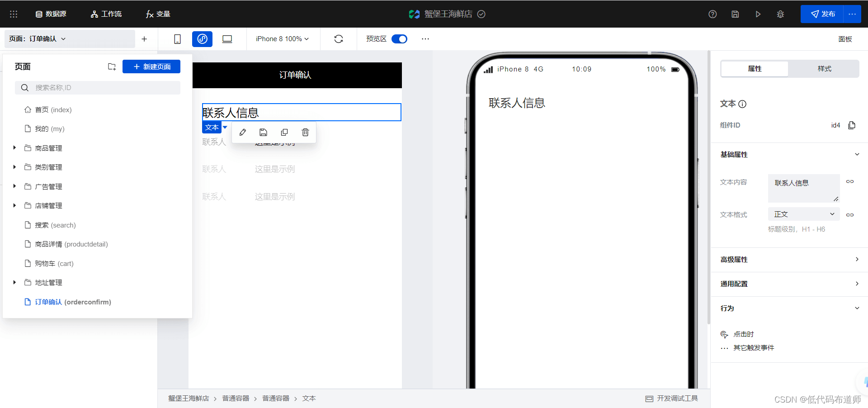
Task: Click the save icon in top bar
Action: tap(735, 14)
